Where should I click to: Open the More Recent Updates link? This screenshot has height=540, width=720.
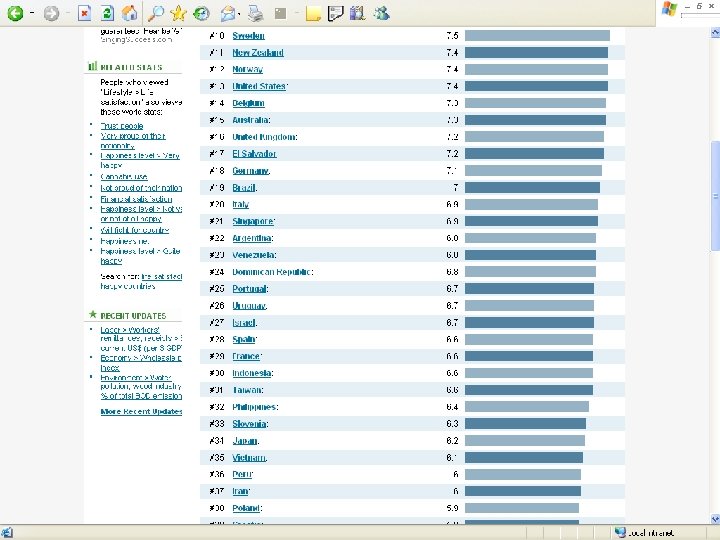[x=141, y=411]
